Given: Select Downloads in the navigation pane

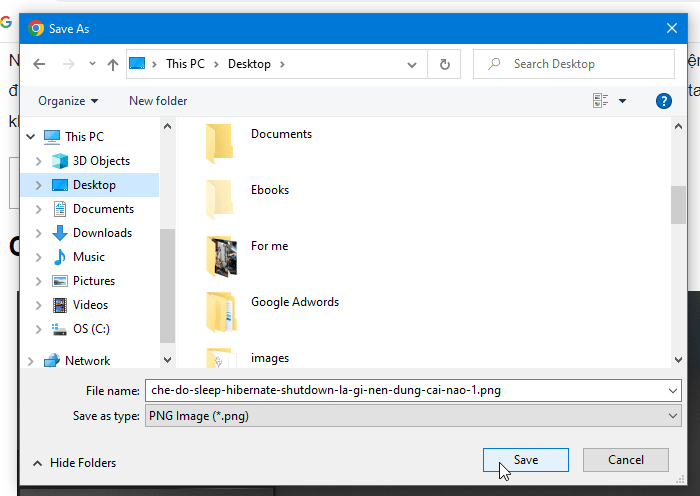Looking at the screenshot, I should [102, 233].
